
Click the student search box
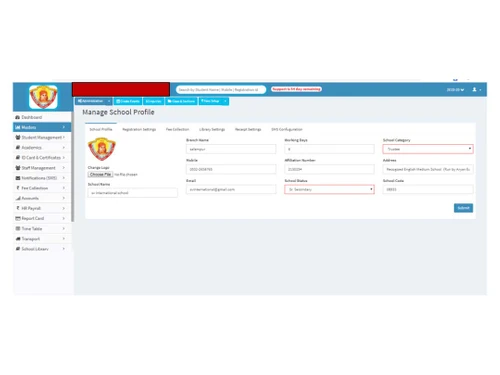click(x=221, y=90)
